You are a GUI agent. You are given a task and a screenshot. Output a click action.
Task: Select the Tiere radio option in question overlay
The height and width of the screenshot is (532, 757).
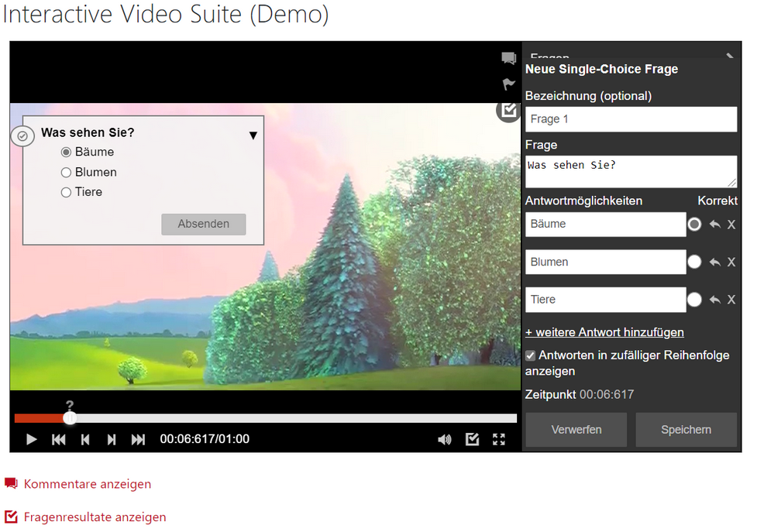pyautogui.click(x=66, y=192)
